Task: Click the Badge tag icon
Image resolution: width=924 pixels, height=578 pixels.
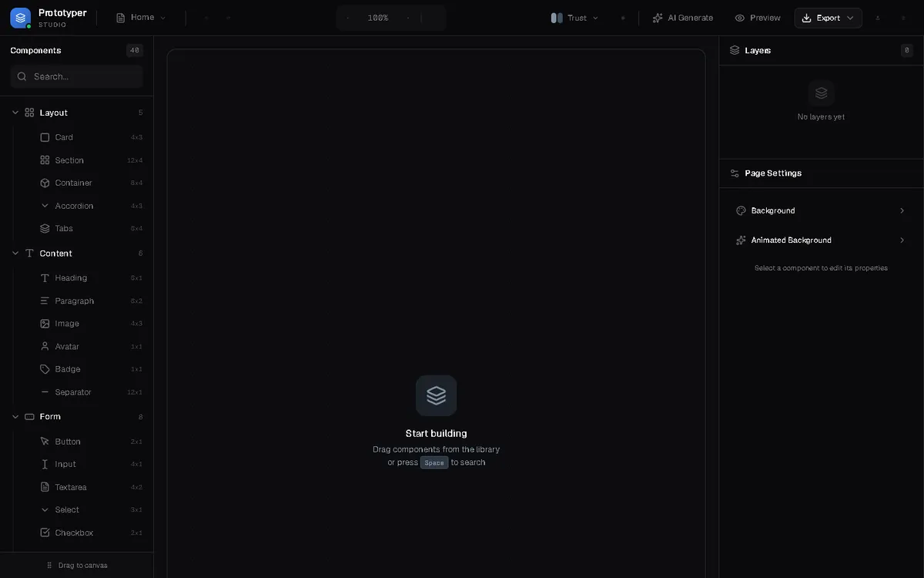Action: [x=45, y=369]
